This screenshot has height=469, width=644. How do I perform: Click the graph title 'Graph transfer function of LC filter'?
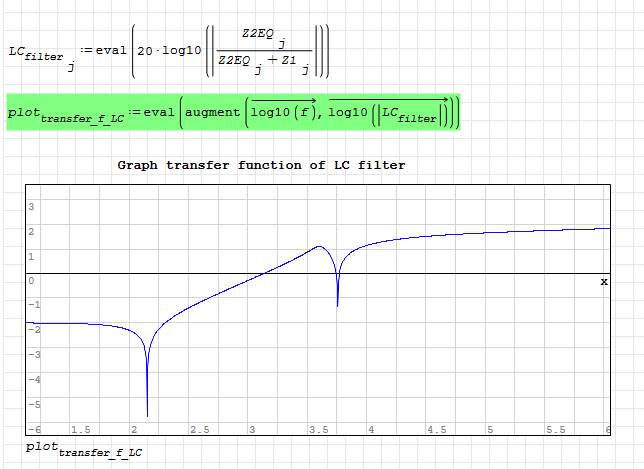[x=262, y=165]
